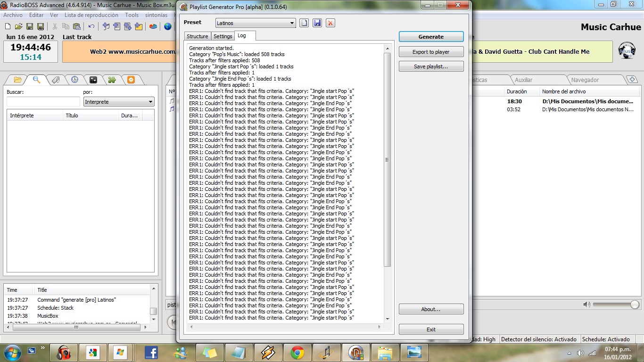
Task: Select the Navegador playlist tab
Action: [594, 80]
